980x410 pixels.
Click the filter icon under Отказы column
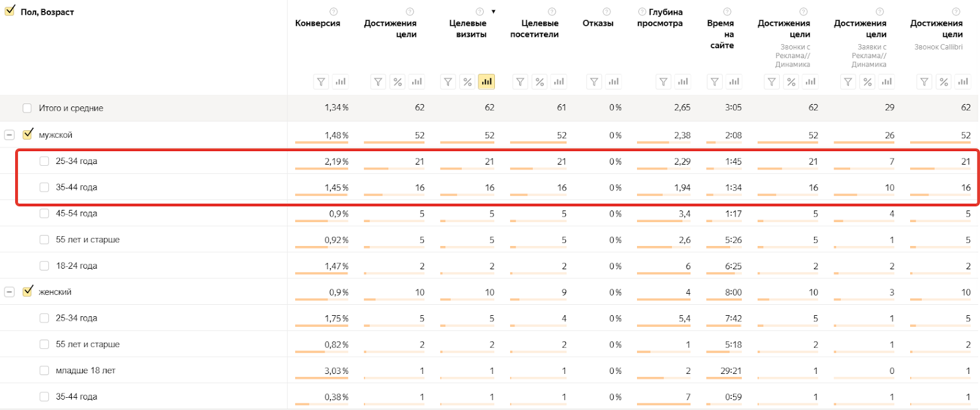tap(594, 81)
